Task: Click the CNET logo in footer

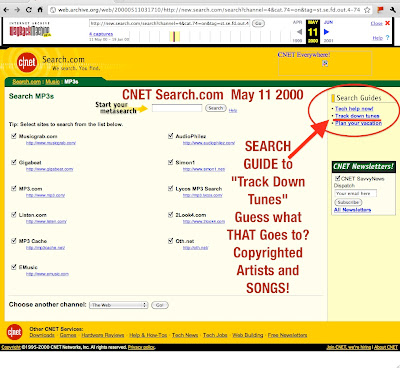Action: (x=15, y=332)
